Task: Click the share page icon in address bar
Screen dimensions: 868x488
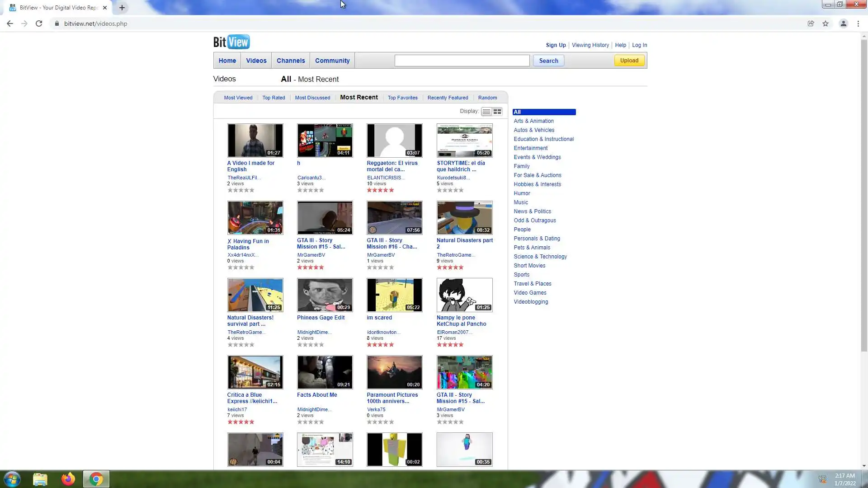Action: [x=811, y=23]
